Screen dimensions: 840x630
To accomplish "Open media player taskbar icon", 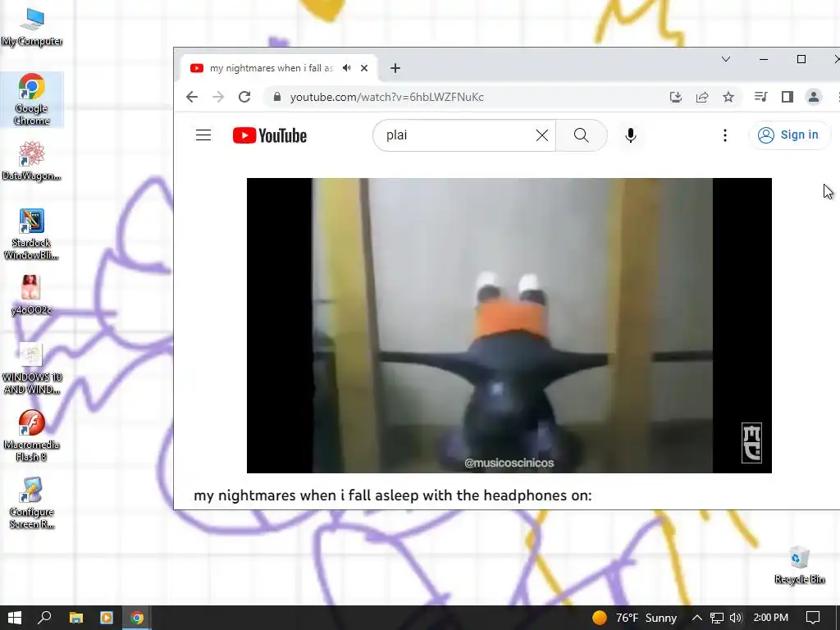I will pyautogui.click(x=107, y=618).
